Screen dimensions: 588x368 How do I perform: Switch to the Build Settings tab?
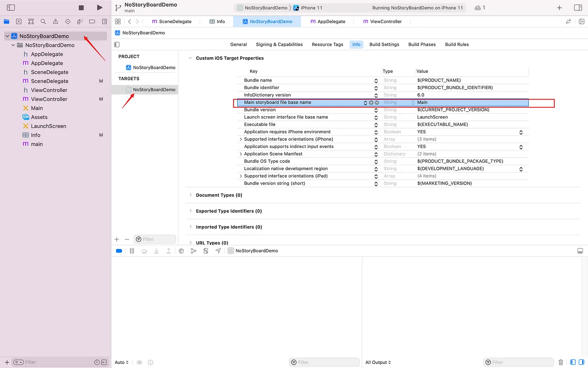tap(384, 44)
